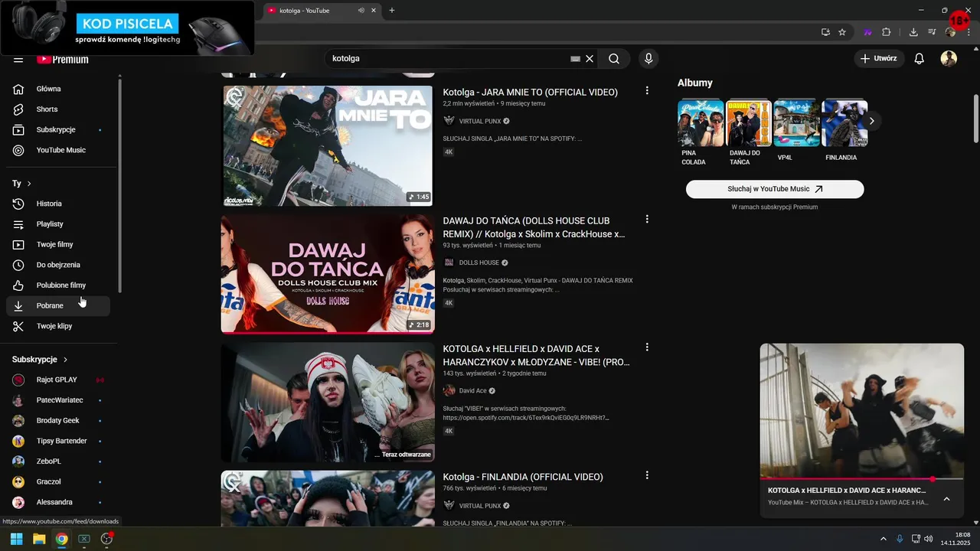Open Chrome three-dot menu
Viewport: 980px width, 551px height.
pyautogui.click(x=969, y=32)
